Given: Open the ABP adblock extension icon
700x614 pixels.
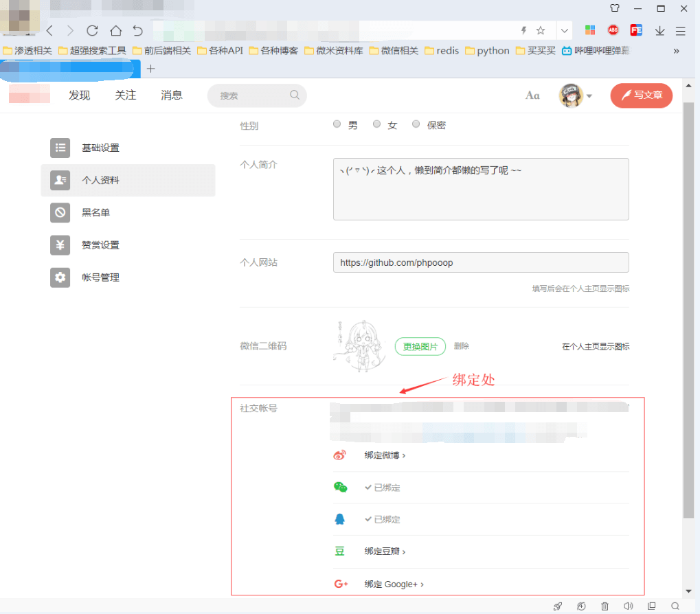Looking at the screenshot, I should [613, 30].
